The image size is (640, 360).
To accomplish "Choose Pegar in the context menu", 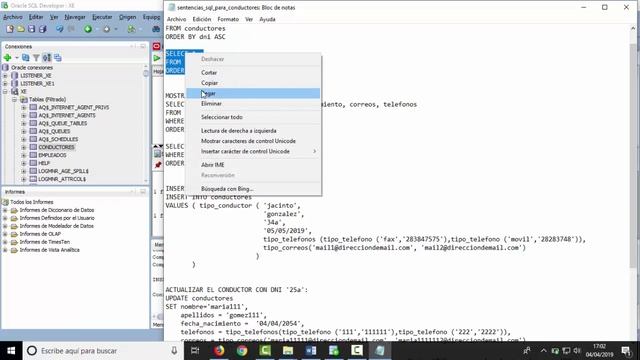I will [253, 93].
